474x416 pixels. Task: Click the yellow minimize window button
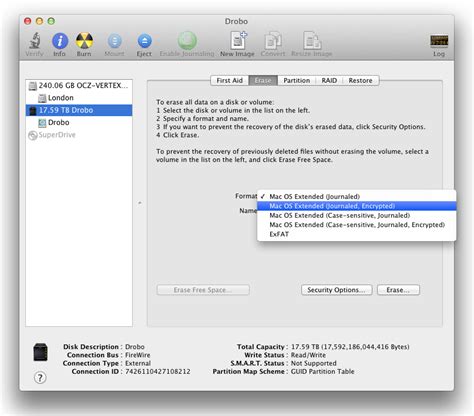pos(39,21)
